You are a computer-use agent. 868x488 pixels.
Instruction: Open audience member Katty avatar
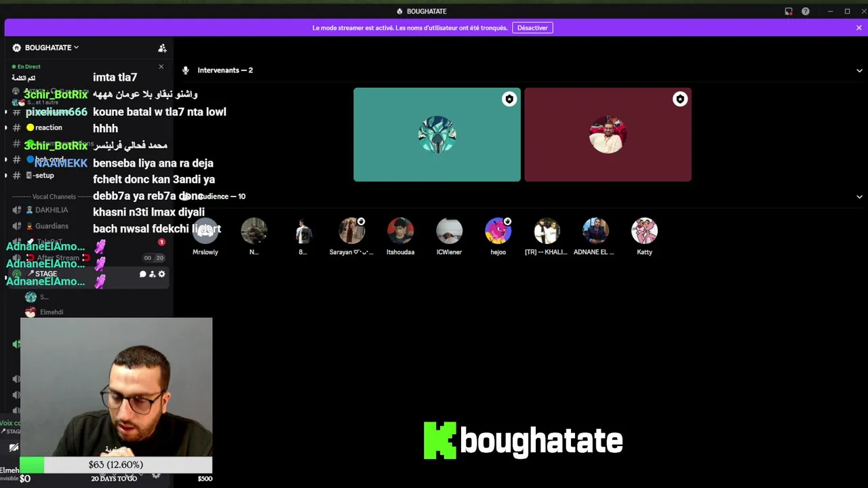[645, 231]
